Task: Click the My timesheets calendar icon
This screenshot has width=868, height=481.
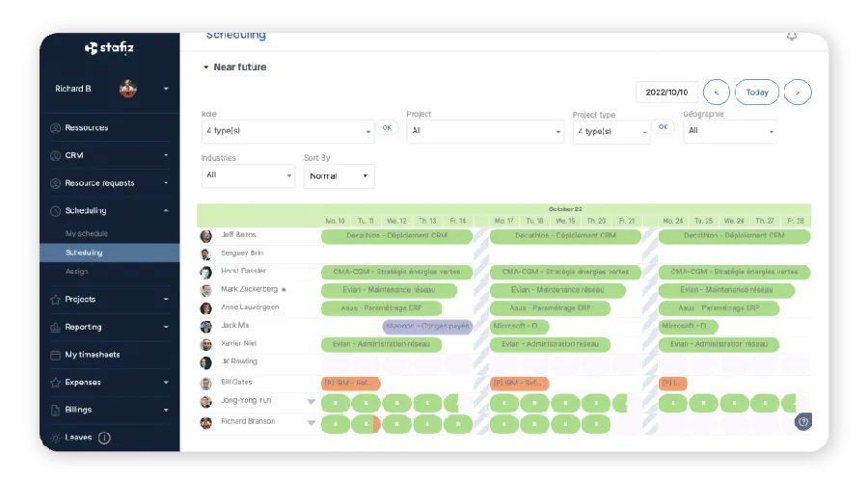Action: coord(55,355)
